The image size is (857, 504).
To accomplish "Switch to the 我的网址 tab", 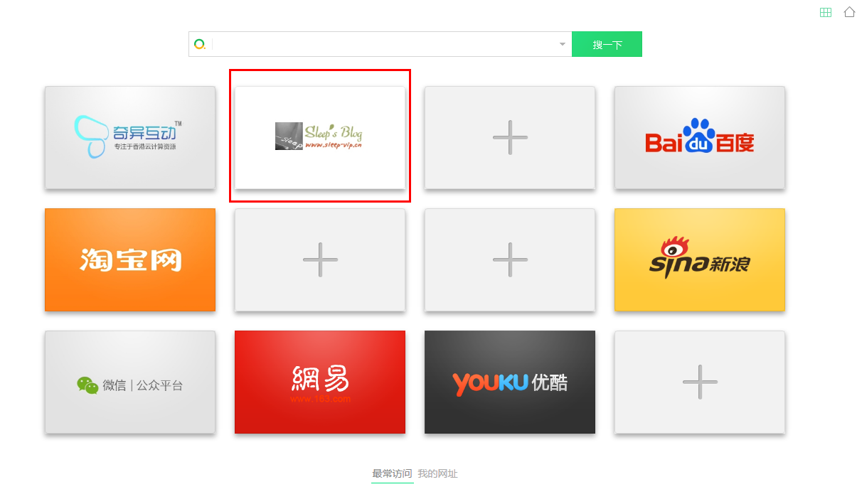I will click(437, 473).
